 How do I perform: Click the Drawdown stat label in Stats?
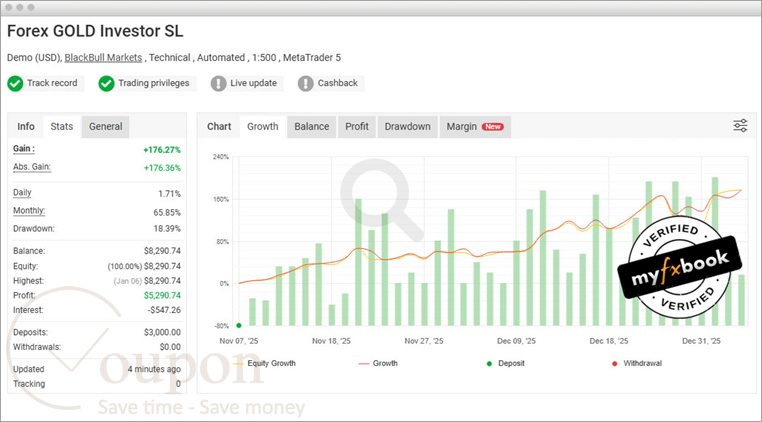click(34, 229)
